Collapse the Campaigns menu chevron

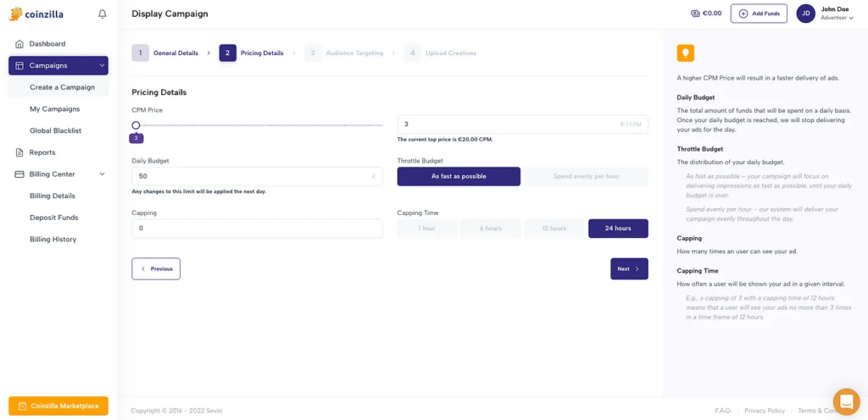coord(102,65)
